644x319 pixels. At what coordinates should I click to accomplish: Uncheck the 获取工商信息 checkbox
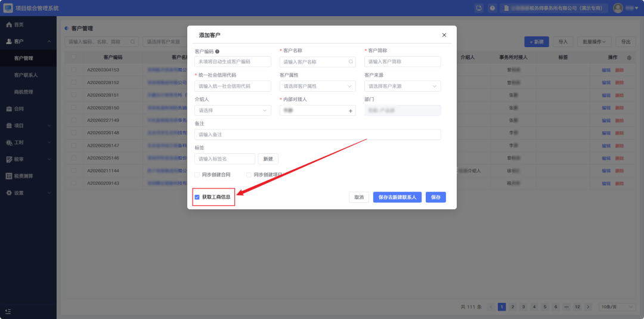coord(197,197)
